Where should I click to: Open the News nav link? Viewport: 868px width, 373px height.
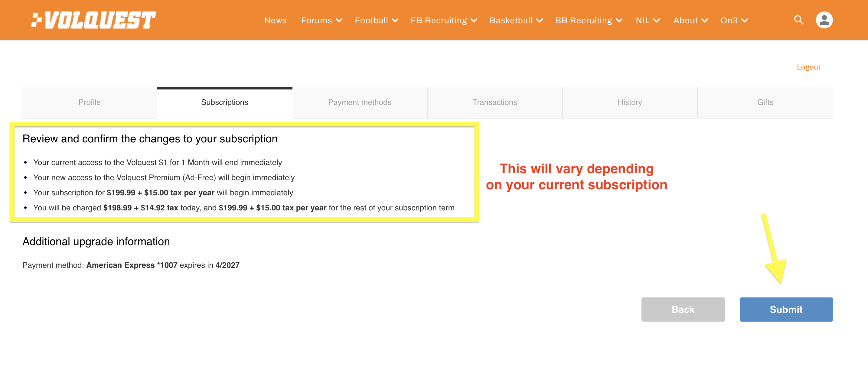point(275,21)
